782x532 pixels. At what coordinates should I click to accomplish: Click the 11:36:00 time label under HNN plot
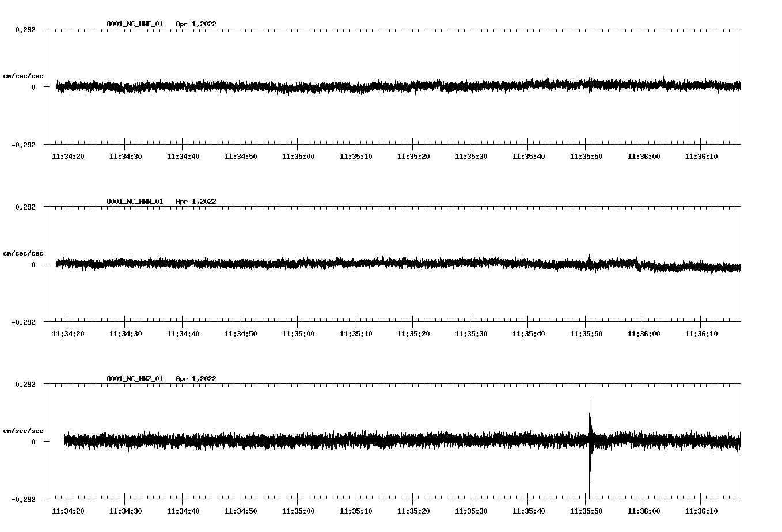[644, 334]
